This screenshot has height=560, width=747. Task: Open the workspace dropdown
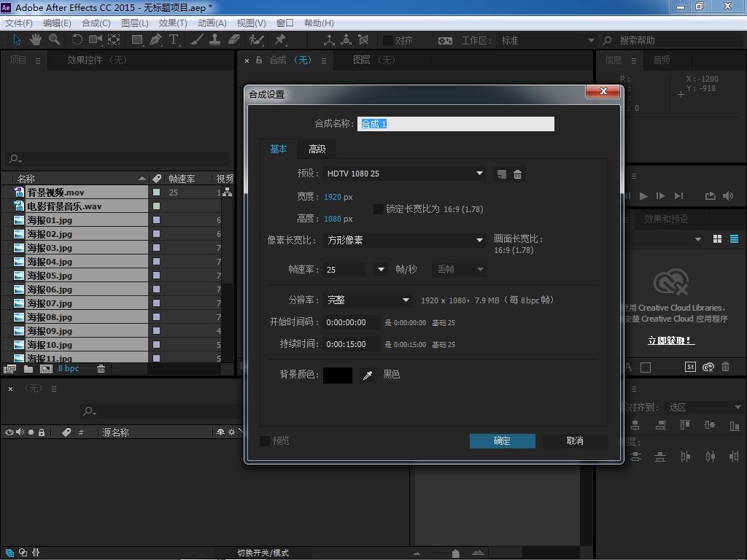pyautogui.click(x=546, y=41)
